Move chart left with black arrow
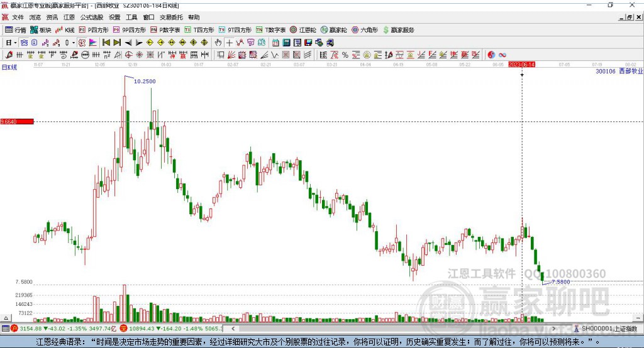Screen dimensions: 644x348 point(128,43)
